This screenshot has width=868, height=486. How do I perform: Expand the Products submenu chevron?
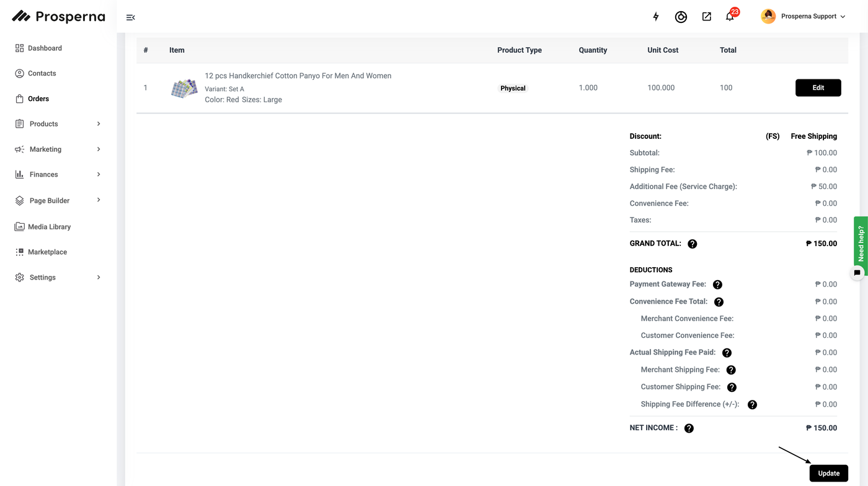pos(99,124)
